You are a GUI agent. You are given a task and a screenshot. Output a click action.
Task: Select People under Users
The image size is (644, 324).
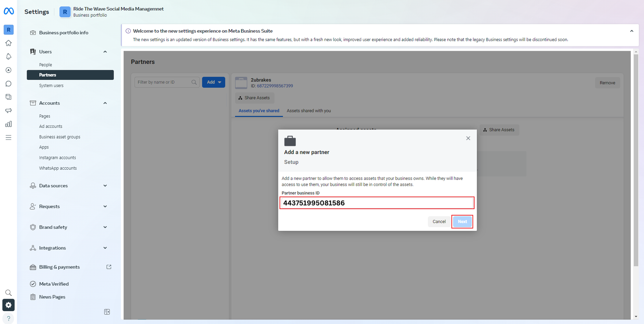(45, 65)
